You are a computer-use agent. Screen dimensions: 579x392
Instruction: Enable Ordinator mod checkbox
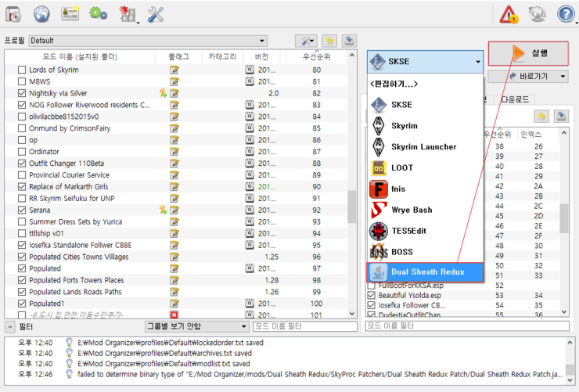pos(22,152)
